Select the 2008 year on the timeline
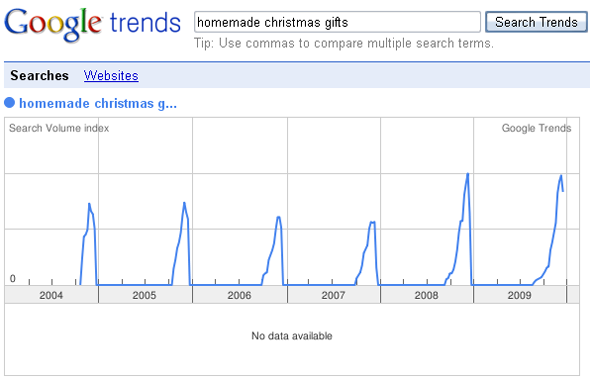This screenshot has height=379, width=590. pyautogui.click(x=427, y=295)
